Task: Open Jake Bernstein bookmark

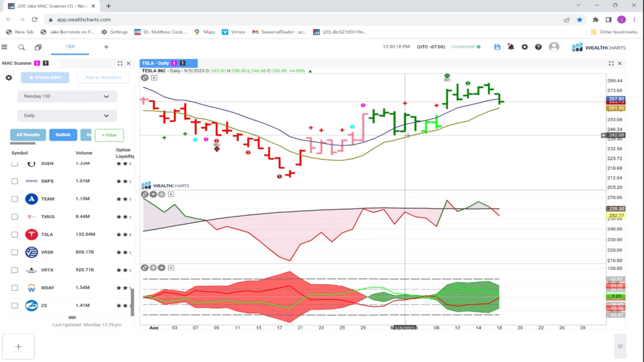Action: pyautogui.click(x=67, y=32)
